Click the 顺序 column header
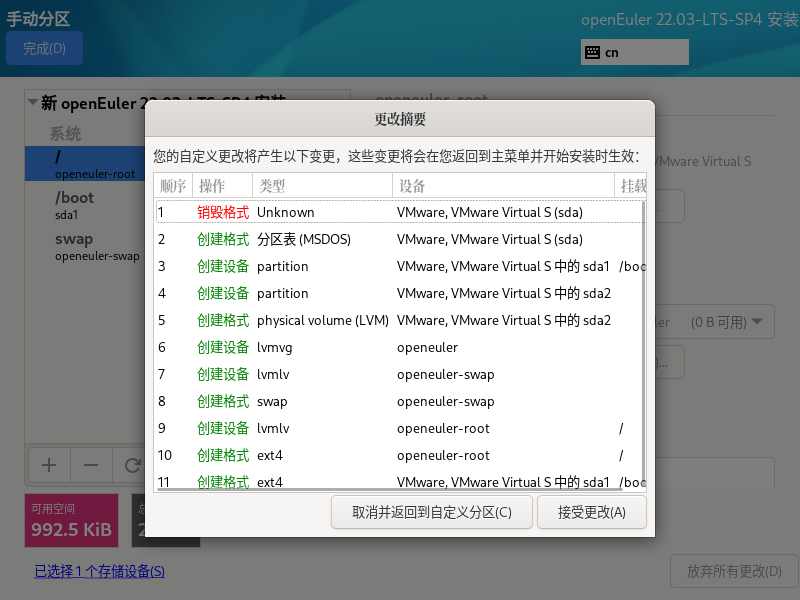The height and width of the screenshot is (600, 800). coord(173,186)
